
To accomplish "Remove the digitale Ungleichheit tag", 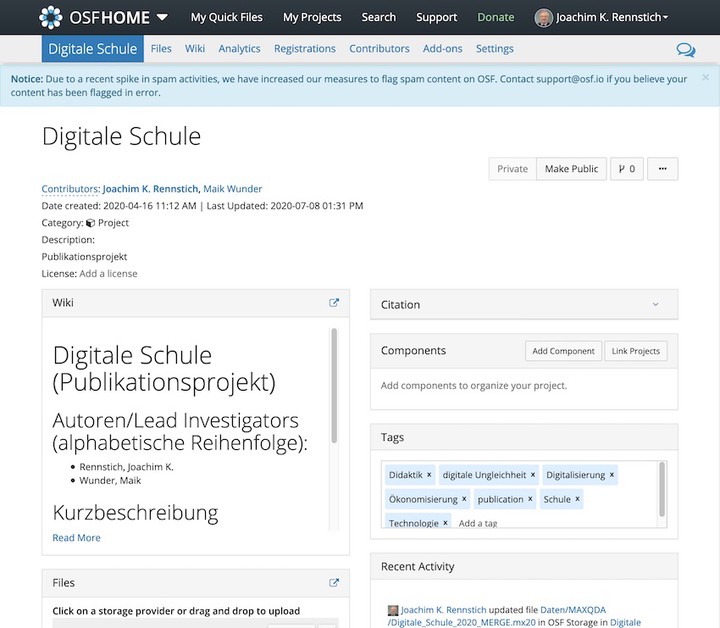I will pos(533,475).
